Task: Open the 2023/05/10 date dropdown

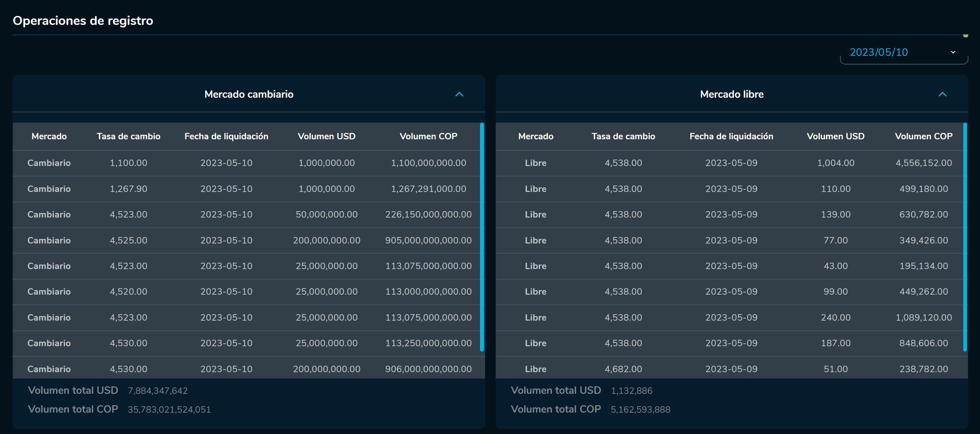Action: 879,53
